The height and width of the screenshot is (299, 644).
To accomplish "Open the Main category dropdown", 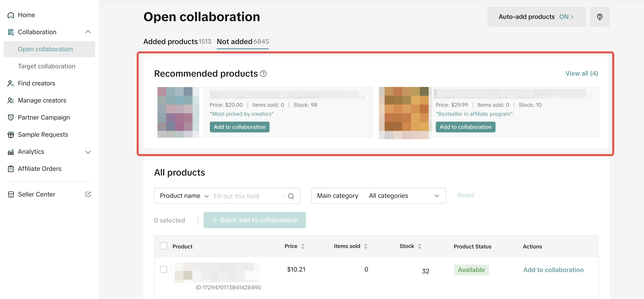I will (378, 196).
